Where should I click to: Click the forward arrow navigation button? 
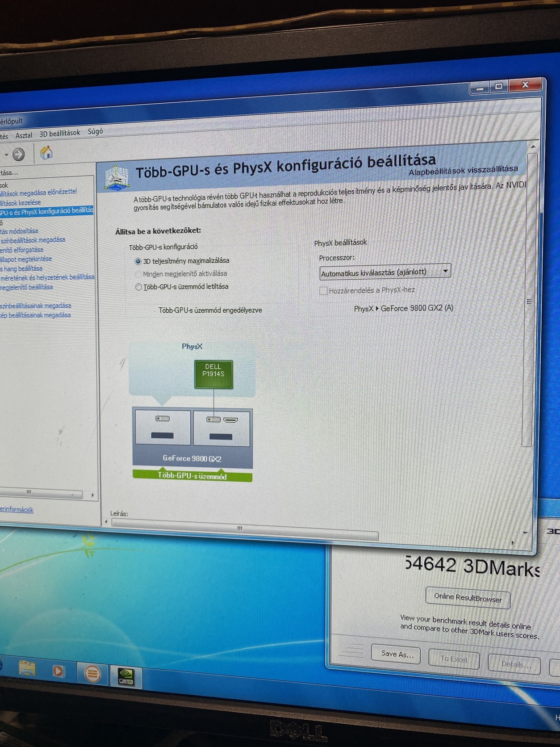(x=18, y=155)
